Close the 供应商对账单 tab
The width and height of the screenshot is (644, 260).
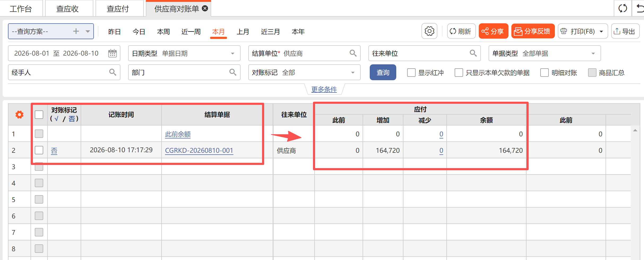click(x=205, y=8)
